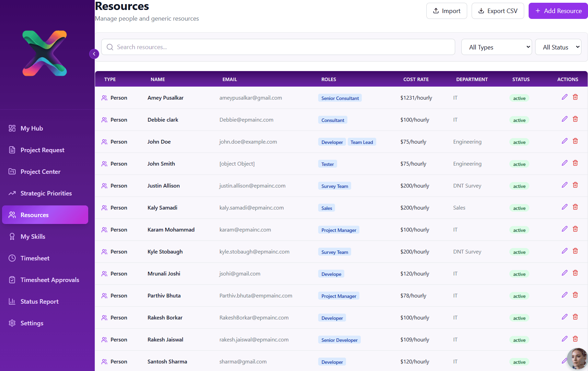Click the EMAIL column header
Screen dimensions: 588x371
[x=230, y=79]
